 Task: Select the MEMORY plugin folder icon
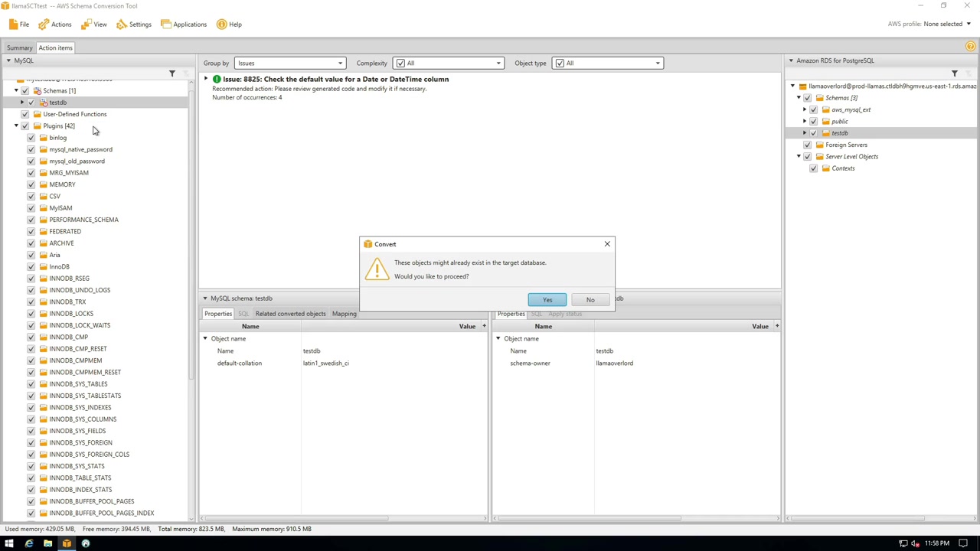(x=43, y=184)
